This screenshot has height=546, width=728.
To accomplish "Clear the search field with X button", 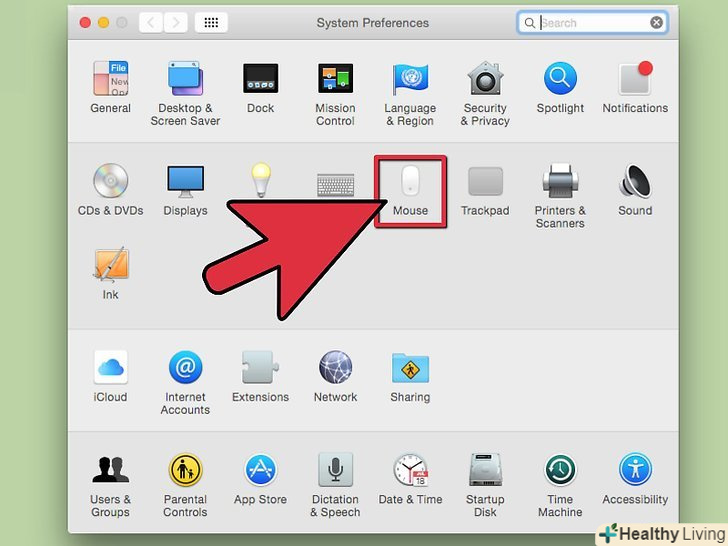I will tap(656, 23).
